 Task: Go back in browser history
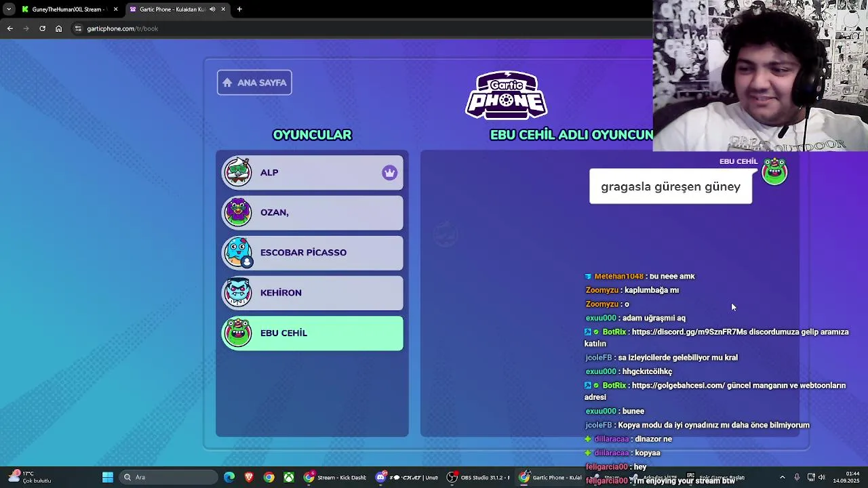(9, 28)
